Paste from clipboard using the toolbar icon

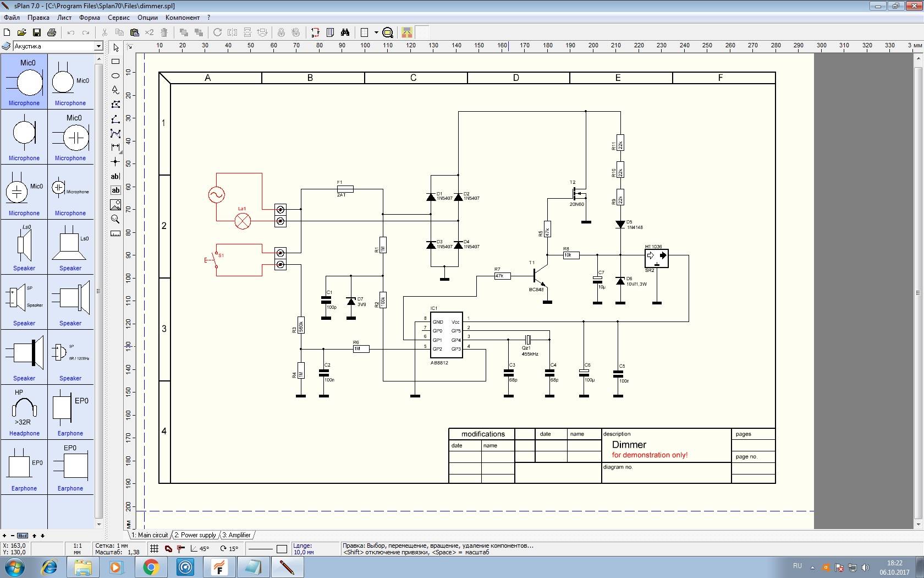click(134, 32)
